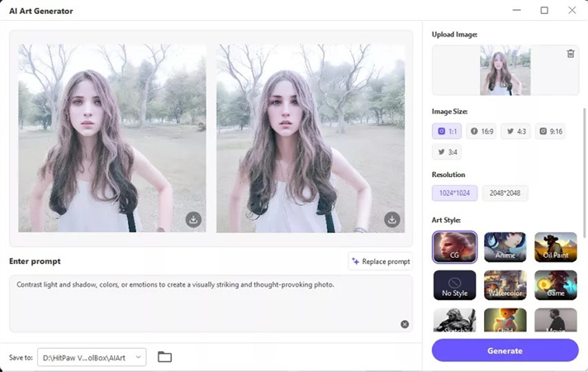
Task: Open the save folder icon
Action: [164, 357]
